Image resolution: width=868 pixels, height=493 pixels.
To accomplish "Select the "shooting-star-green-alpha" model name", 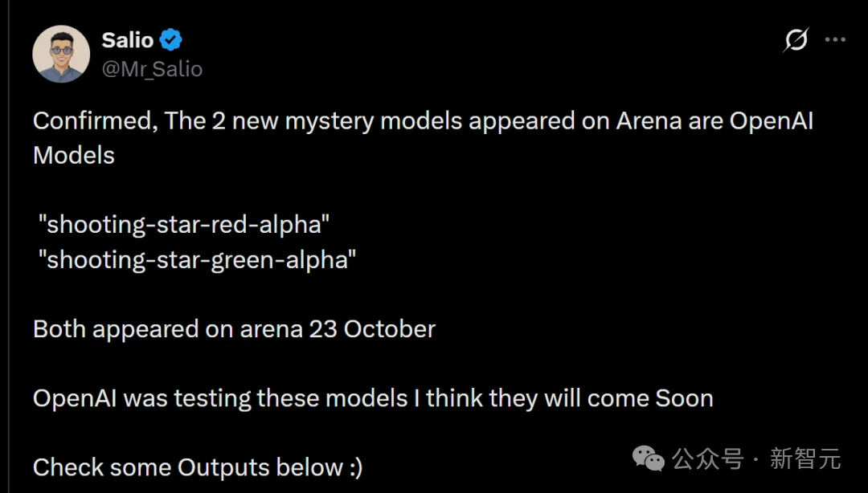I will pyautogui.click(x=197, y=259).
